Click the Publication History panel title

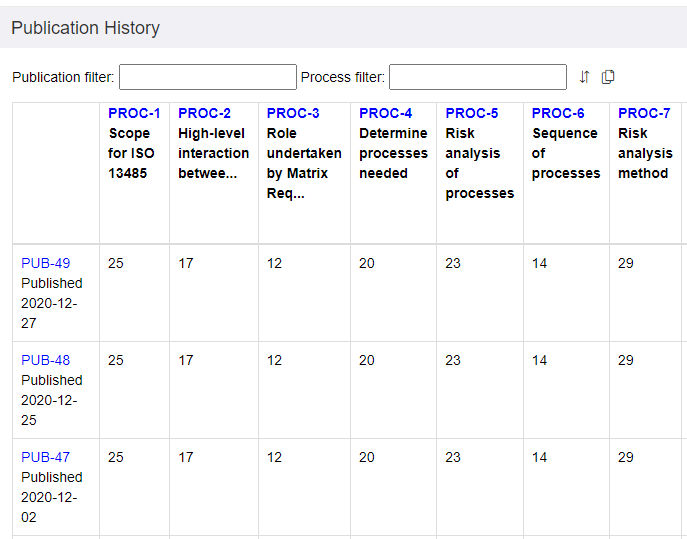coord(86,28)
